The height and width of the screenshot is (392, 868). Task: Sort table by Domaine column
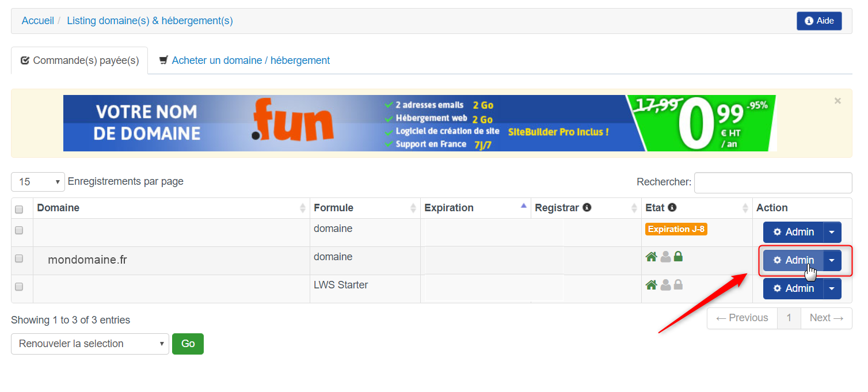(x=172, y=208)
